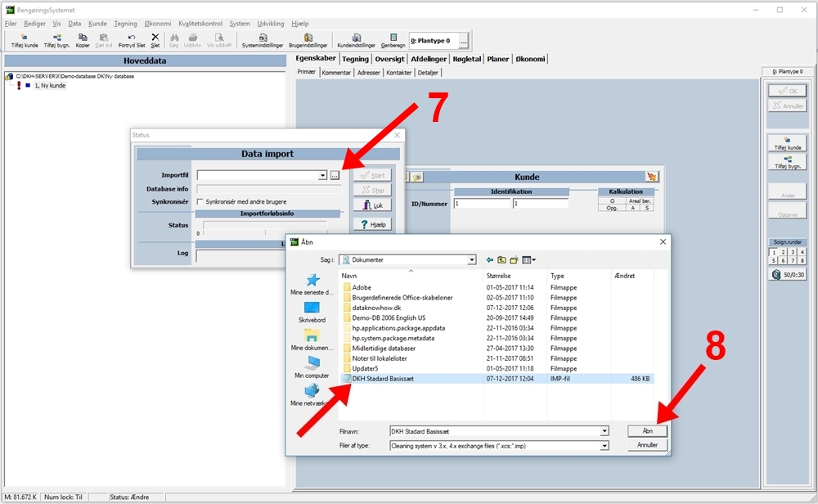Click Tilføj bygn. in the right side panel

point(787,162)
